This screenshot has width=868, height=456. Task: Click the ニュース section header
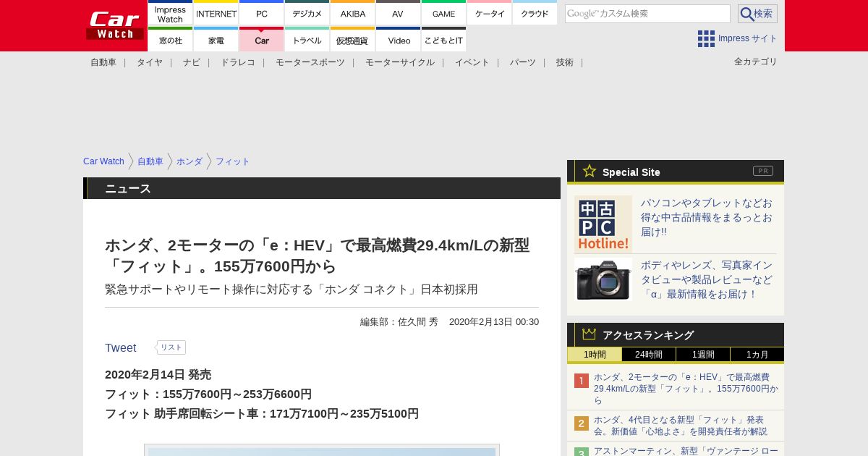click(x=322, y=188)
